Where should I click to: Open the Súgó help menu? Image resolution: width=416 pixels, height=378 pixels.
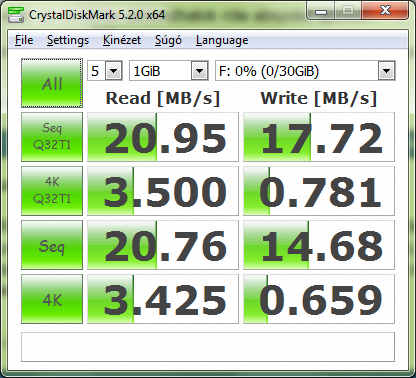click(168, 40)
